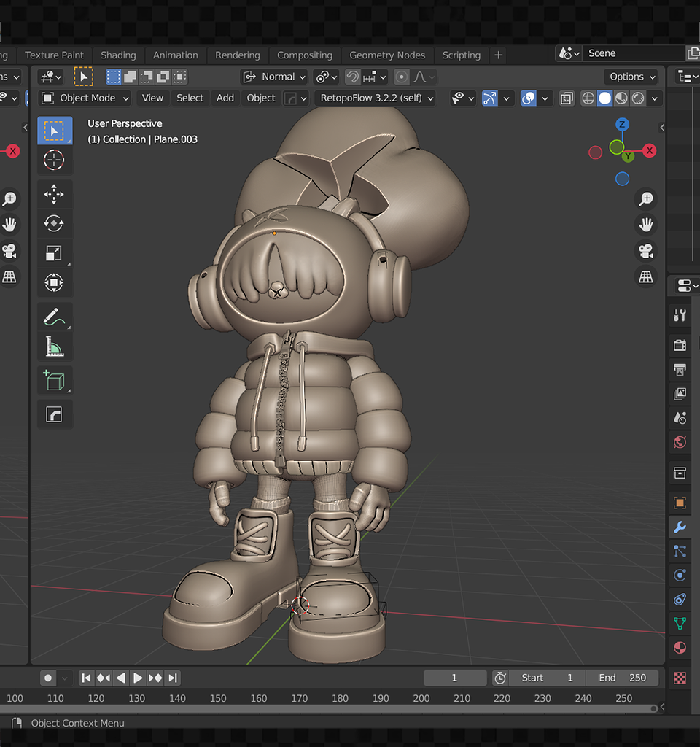Switch to Texture Paint workspace
The width and height of the screenshot is (700, 747).
pyautogui.click(x=54, y=55)
